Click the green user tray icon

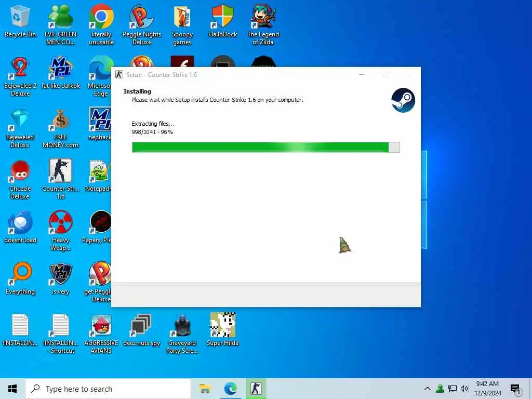pos(440,389)
